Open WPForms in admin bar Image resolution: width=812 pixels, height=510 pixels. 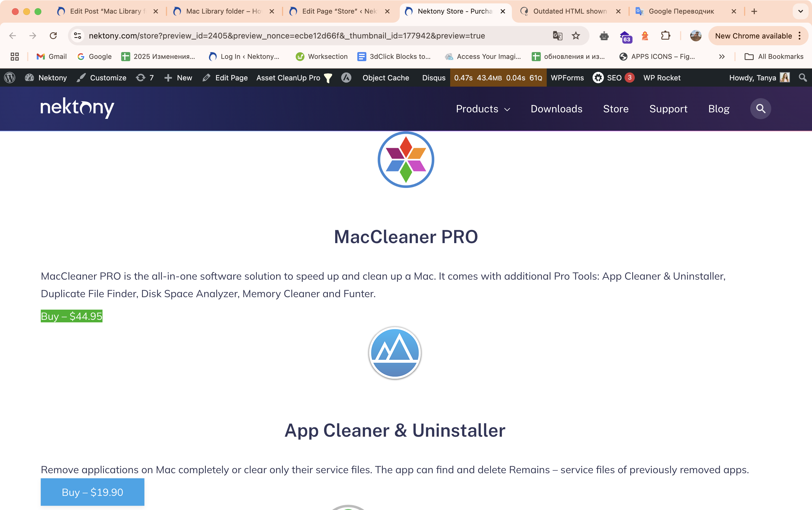tap(567, 78)
